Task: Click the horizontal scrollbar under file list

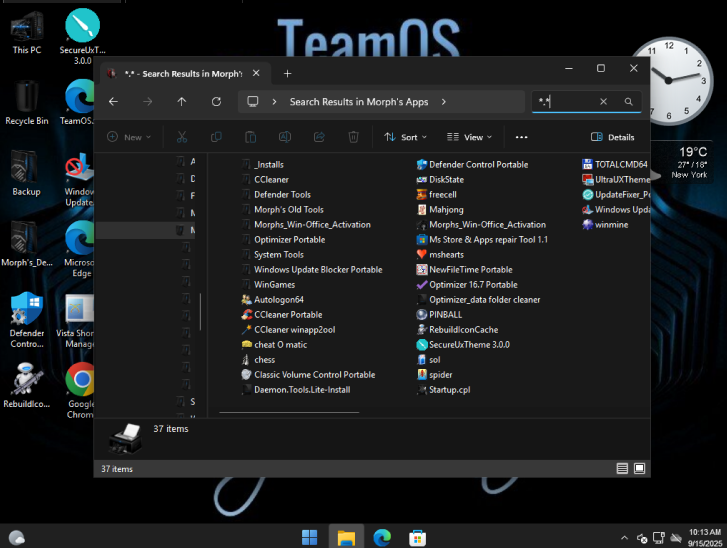Action: pos(289,412)
